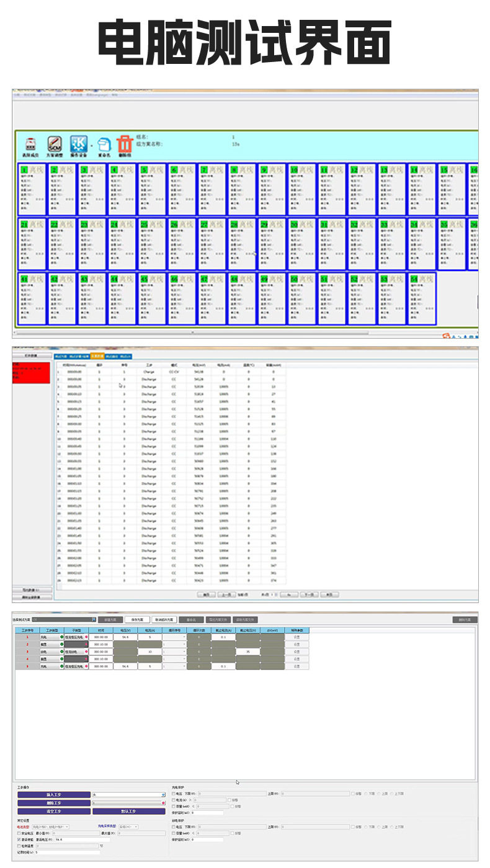Click the 删除工步 button
Screen dimensions: 490x868
pos(54,803)
